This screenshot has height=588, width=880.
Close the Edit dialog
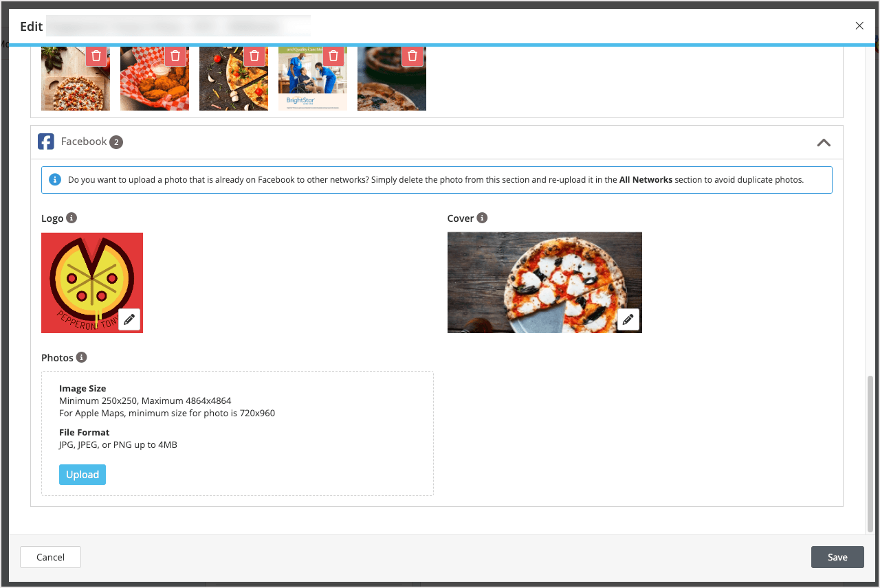(x=859, y=25)
